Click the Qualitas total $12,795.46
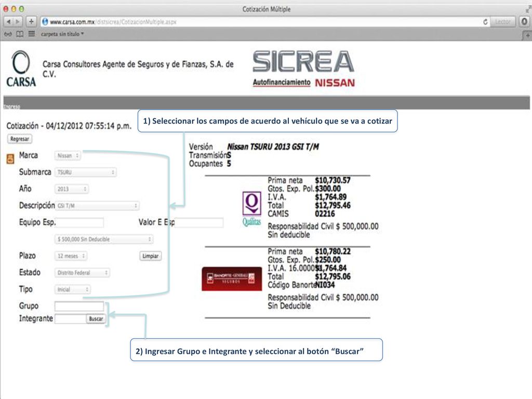Image resolution: width=532 pixels, height=399 pixels. [x=332, y=206]
